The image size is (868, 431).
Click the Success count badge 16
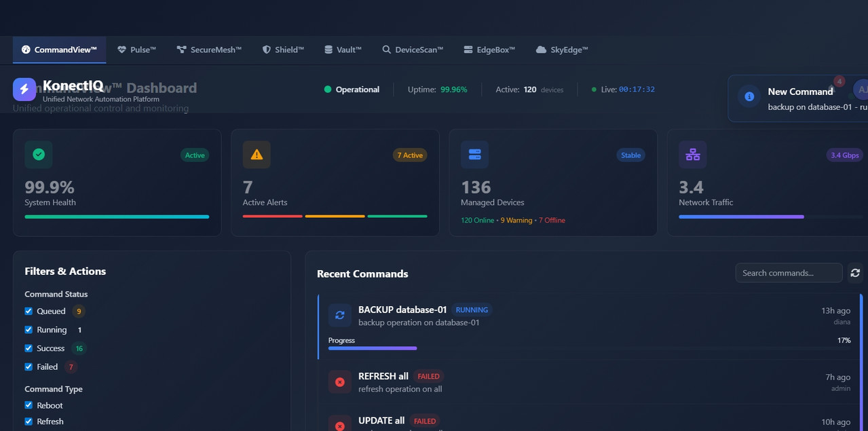coord(79,348)
